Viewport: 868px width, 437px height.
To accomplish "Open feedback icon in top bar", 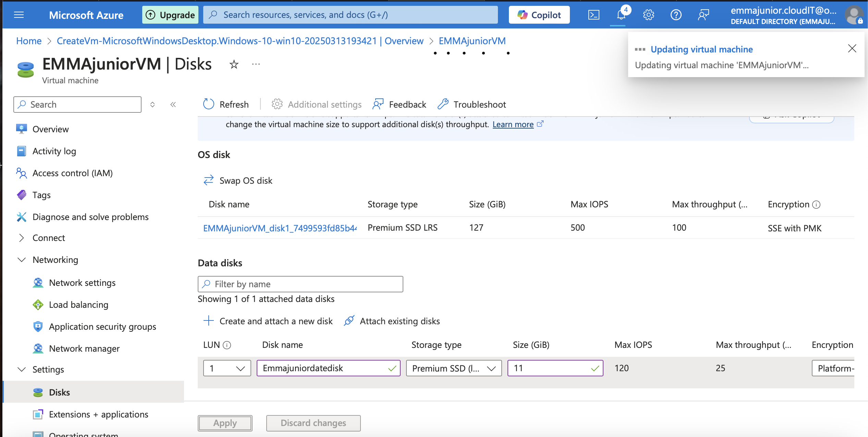I will click(x=703, y=15).
